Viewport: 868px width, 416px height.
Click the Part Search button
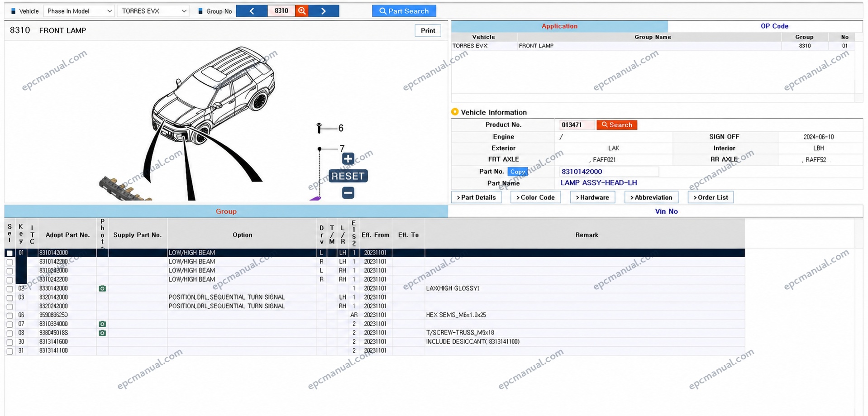(x=404, y=11)
